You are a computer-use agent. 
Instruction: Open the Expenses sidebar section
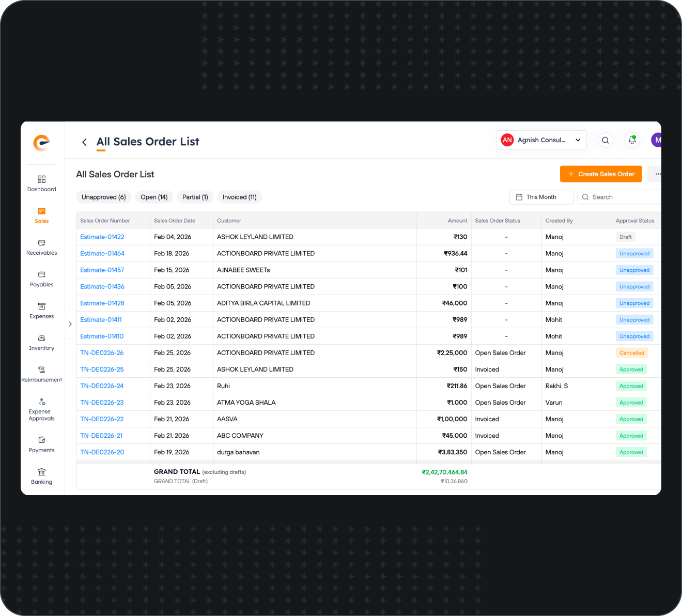pos(42,311)
